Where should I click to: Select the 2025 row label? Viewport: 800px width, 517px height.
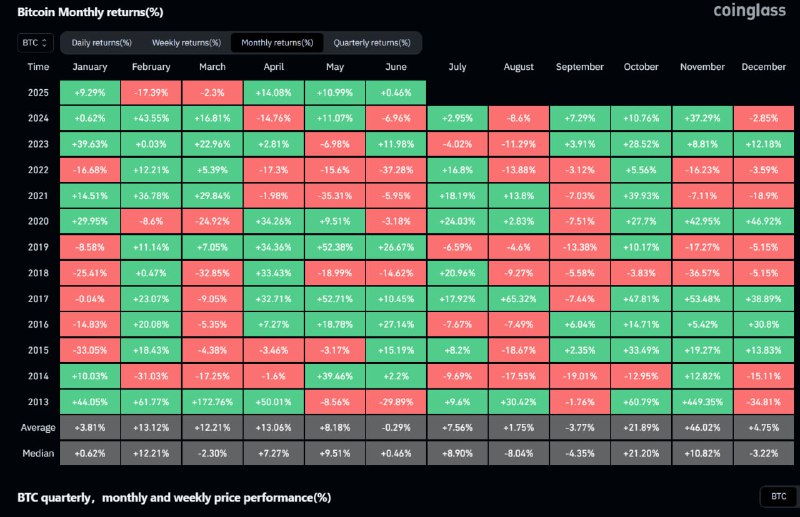coord(38,92)
